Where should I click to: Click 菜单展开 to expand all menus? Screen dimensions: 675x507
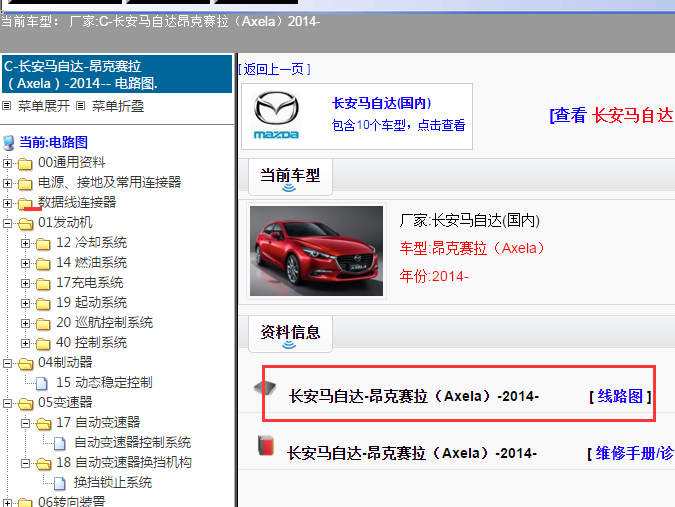click(x=43, y=106)
